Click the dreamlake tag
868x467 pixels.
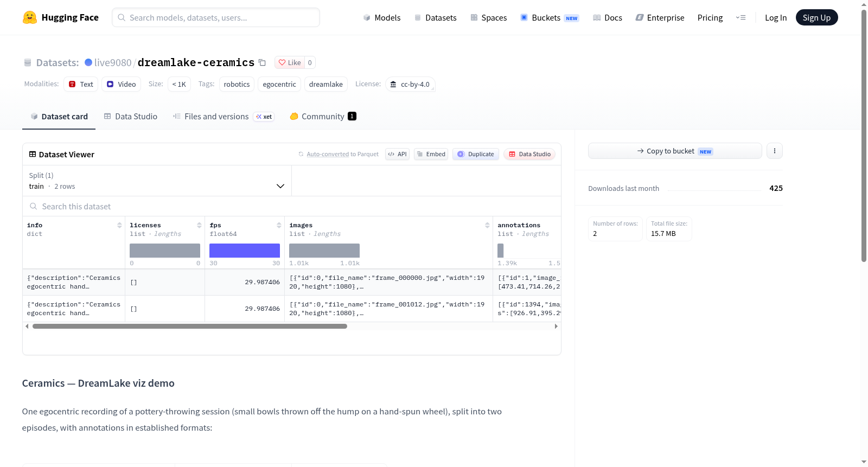(x=326, y=84)
